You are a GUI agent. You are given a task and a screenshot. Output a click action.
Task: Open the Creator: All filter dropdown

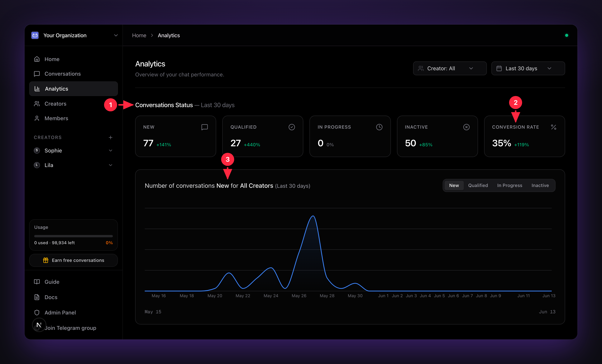click(450, 68)
